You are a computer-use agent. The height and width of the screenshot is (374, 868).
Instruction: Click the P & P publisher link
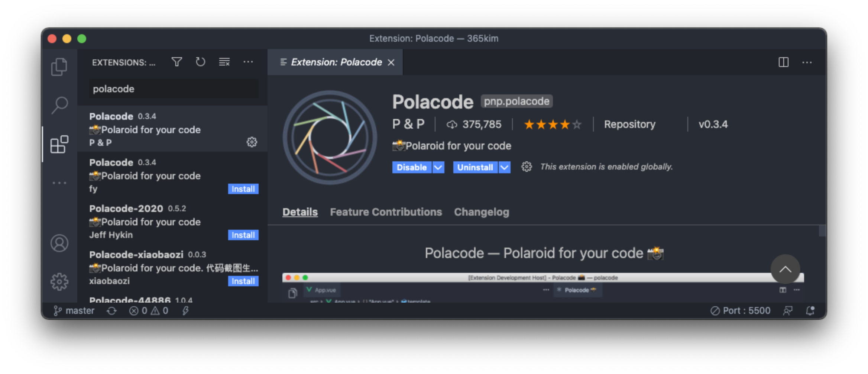(408, 124)
